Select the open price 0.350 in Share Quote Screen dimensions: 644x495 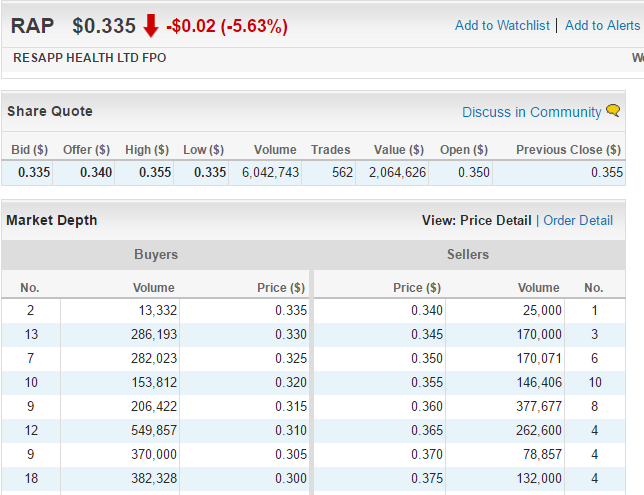tap(474, 173)
